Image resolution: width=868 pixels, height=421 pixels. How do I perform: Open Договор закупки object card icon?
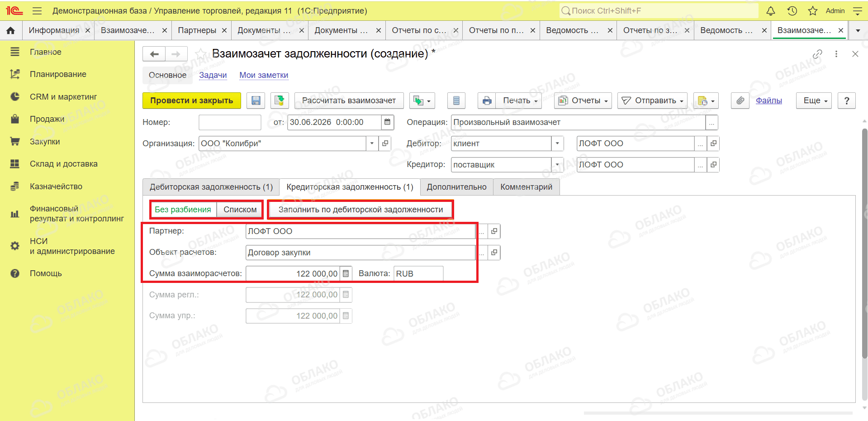pyautogui.click(x=494, y=253)
